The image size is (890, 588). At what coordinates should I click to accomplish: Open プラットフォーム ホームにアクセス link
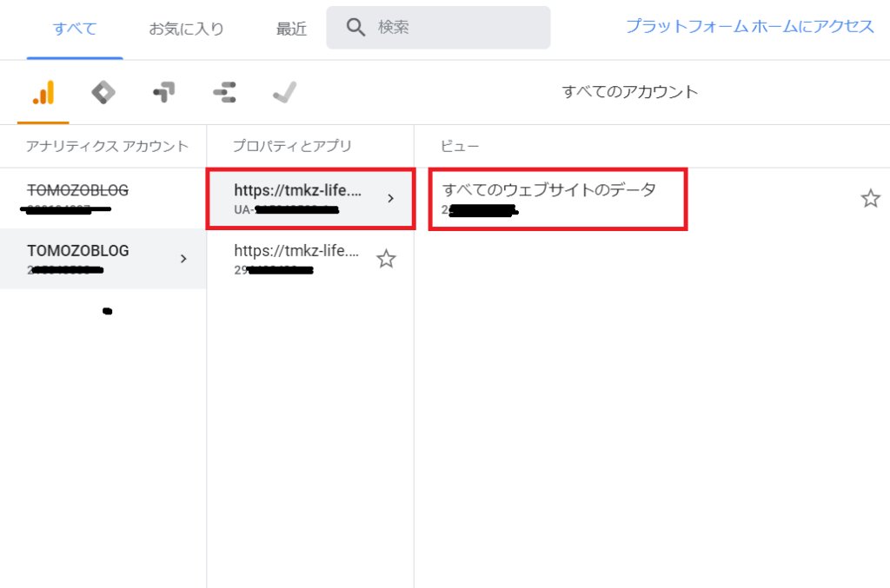[750, 26]
